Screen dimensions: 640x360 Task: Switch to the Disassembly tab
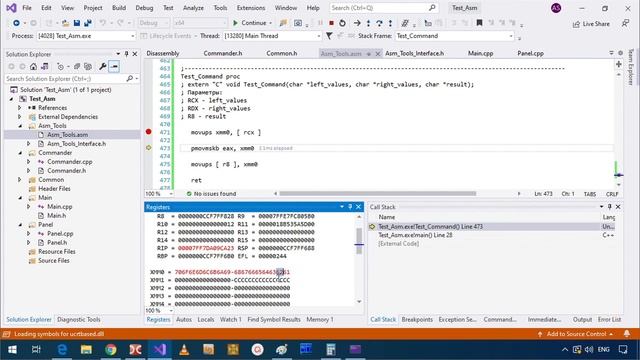tap(163, 53)
